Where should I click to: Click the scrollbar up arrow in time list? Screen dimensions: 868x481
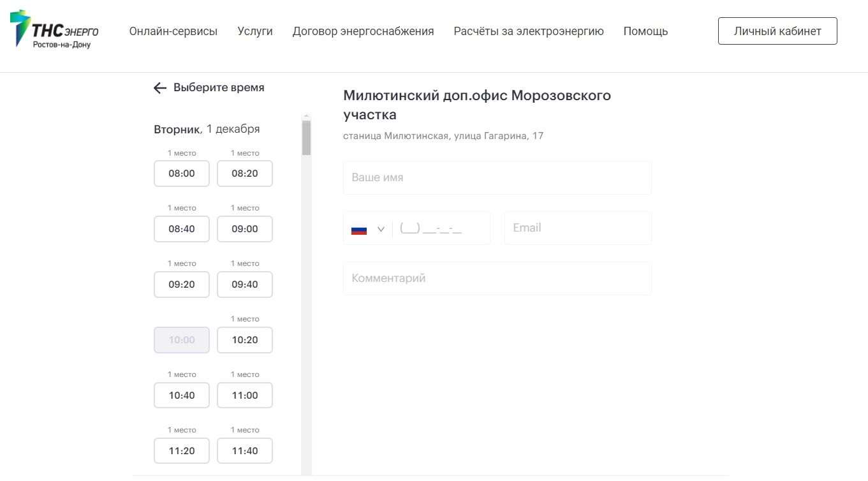coord(306,117)
